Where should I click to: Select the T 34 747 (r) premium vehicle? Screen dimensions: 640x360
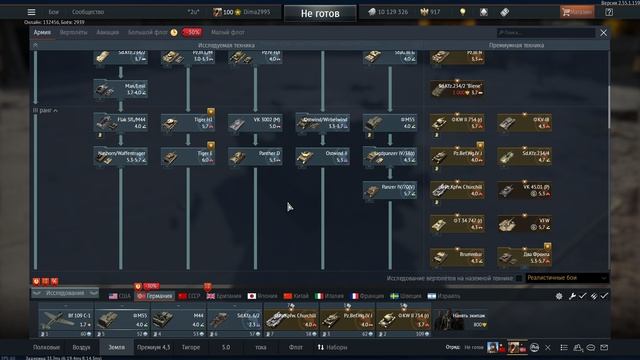click(x=457, y=224)
